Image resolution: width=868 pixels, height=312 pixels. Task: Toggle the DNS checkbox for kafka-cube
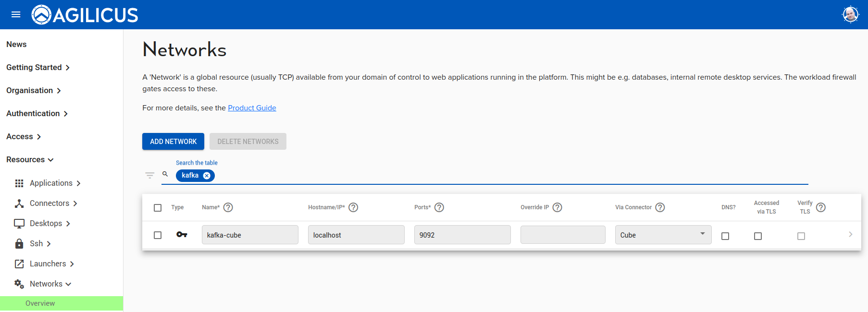pos(725,236)
